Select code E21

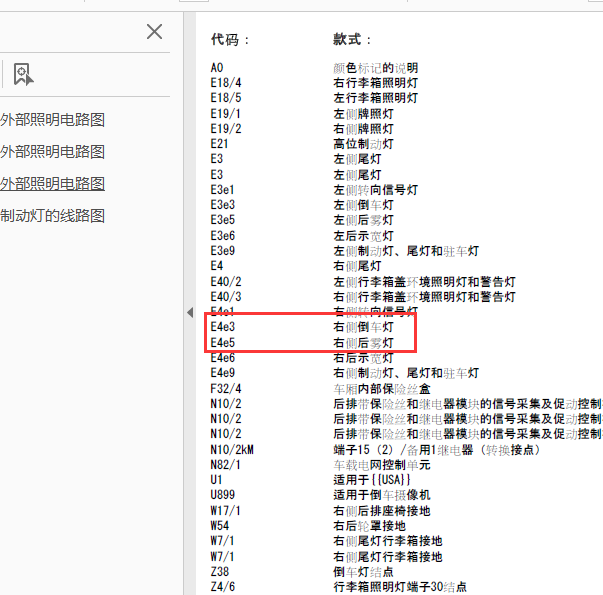[x=219, y=144]
